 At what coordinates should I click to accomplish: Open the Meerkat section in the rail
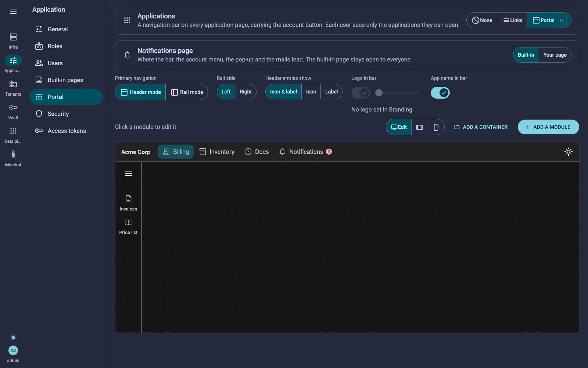point(13,159)
